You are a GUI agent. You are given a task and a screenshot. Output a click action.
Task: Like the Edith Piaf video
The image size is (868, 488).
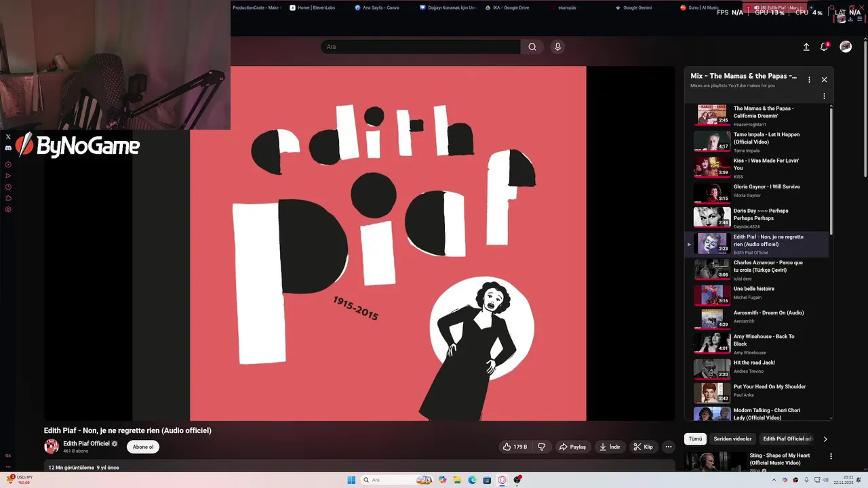point(515,447)
